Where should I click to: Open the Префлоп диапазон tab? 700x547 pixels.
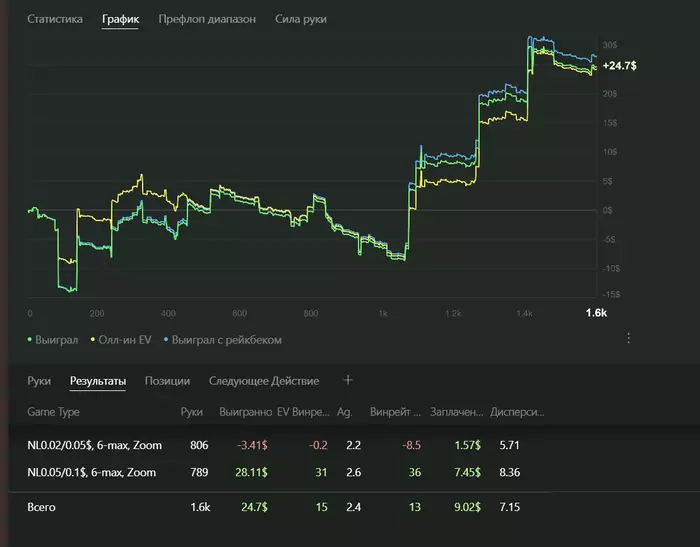[x=207, y=19]
